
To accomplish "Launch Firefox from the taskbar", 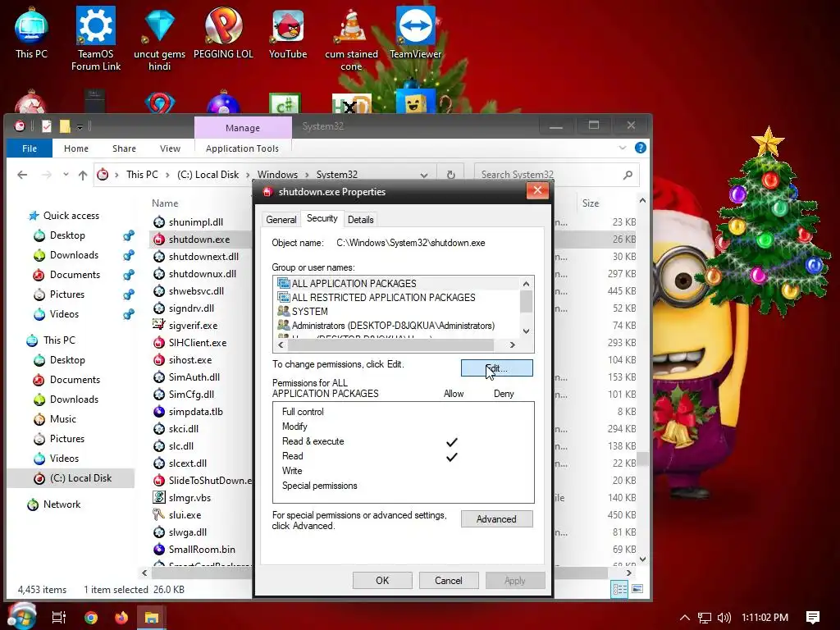I will [121, 617].
